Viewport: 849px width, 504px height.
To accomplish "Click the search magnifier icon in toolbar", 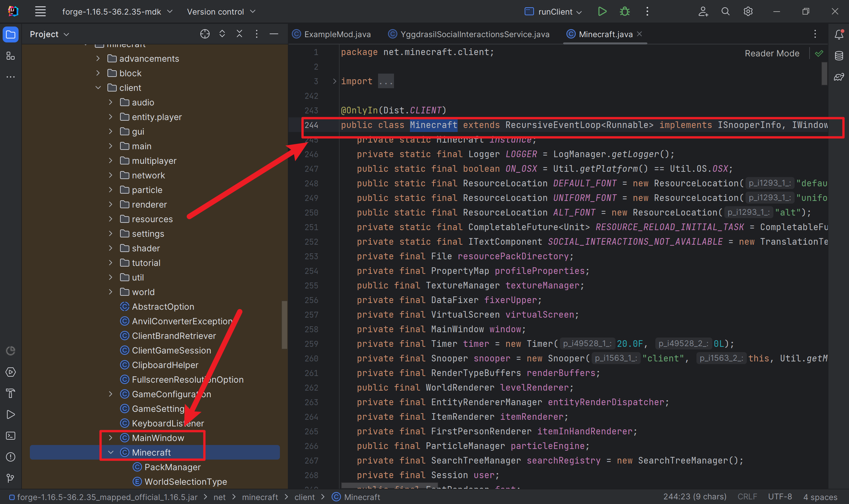I will (725, 11).
